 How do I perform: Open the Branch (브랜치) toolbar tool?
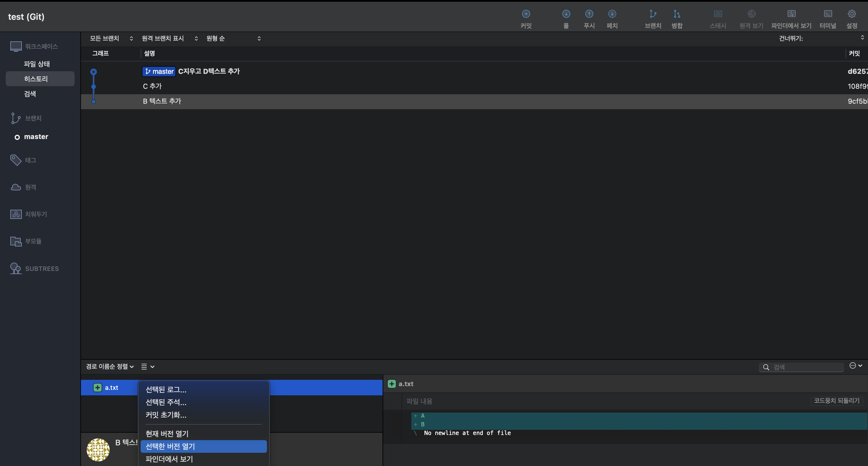click(x=653, y=14)
